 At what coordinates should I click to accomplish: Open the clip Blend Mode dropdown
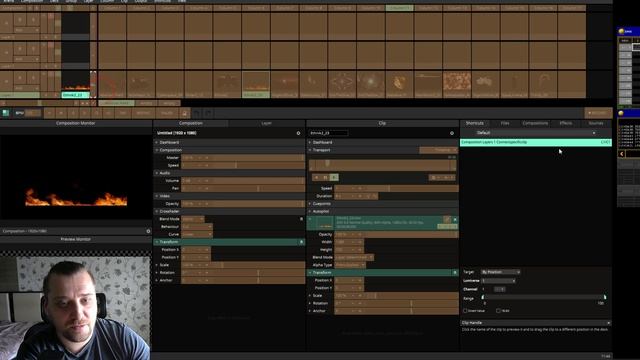click(354, 258)
